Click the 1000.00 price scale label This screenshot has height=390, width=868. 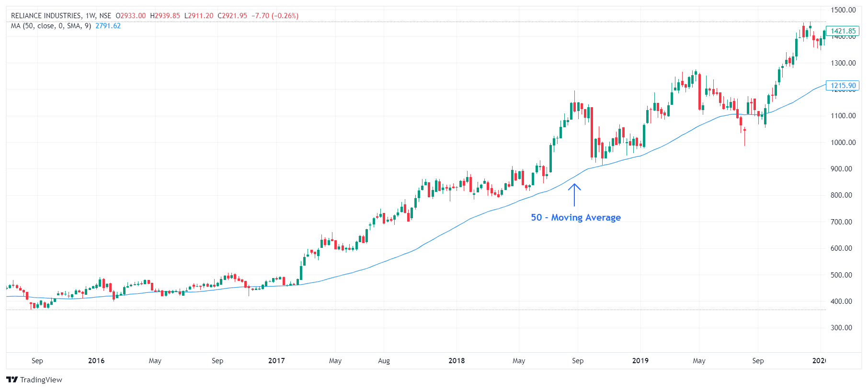843,143
